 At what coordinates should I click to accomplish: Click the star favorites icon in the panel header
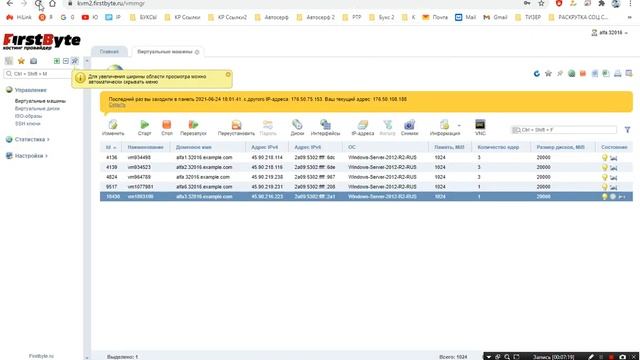[x=548, y=73]
